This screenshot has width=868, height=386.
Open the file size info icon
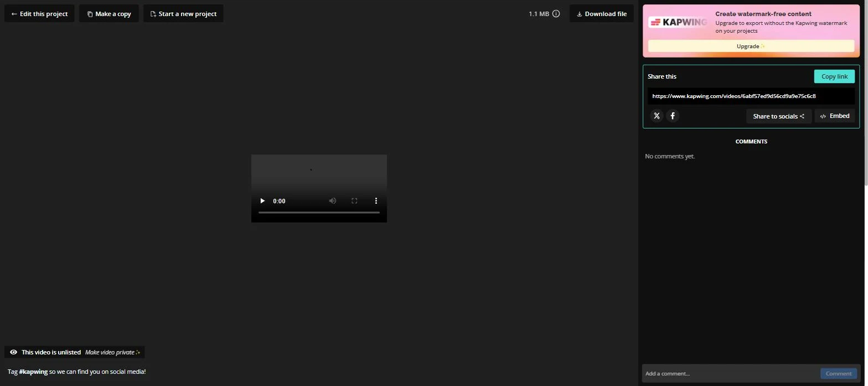(556, 14)
